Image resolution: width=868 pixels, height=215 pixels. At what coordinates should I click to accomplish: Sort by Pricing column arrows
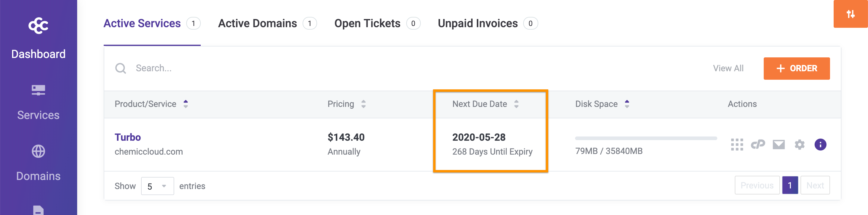coord(363,104)
